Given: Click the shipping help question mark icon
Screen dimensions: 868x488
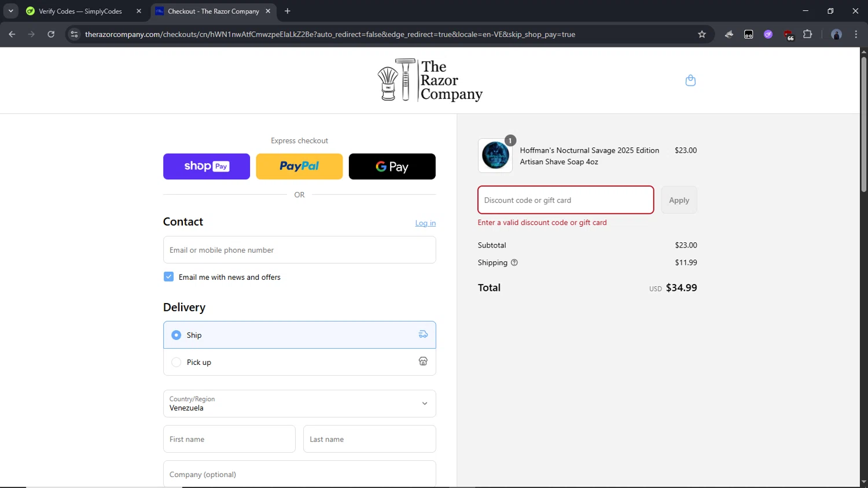Looking at the screenshot, I should pyautogui.click(x=514, y=263).
